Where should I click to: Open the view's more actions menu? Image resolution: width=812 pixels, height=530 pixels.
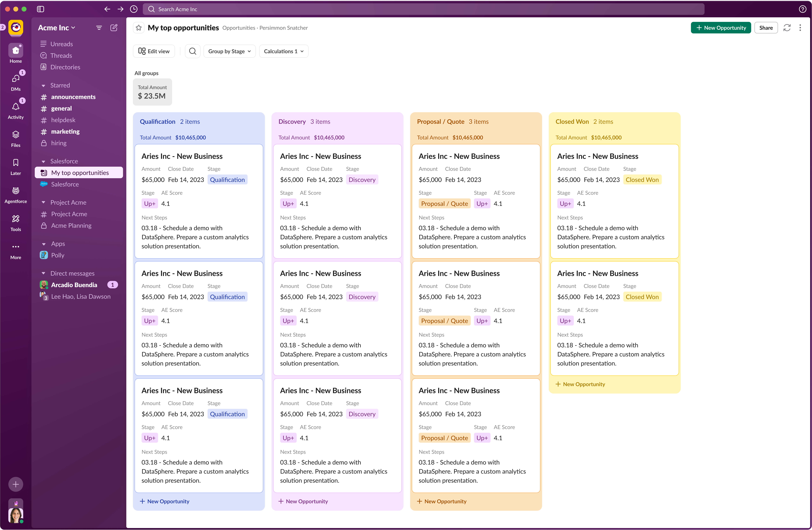800,28
